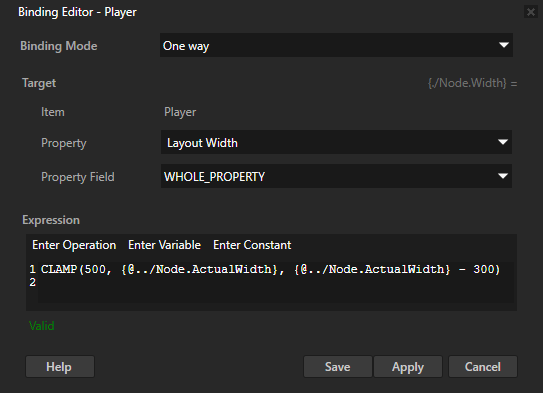Open the Enter Operation menu

coord(74,245)
